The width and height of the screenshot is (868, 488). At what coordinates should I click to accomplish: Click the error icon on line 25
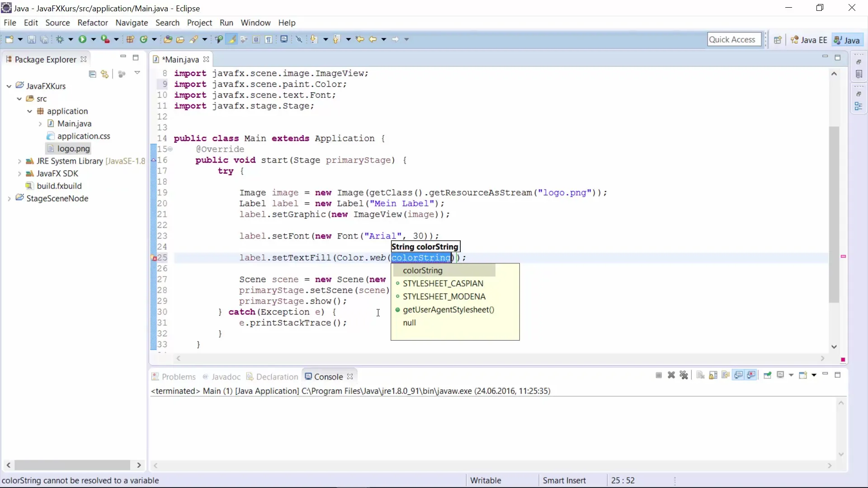pos(154,258)
